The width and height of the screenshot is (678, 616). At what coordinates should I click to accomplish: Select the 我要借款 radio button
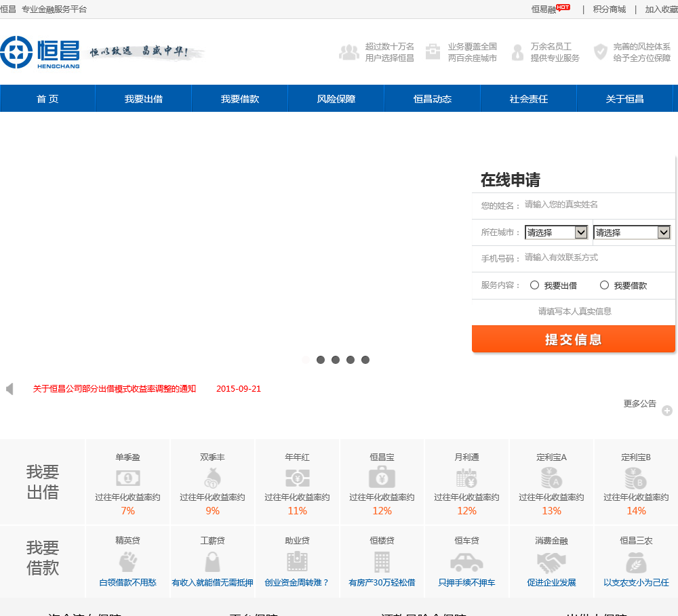605,285
